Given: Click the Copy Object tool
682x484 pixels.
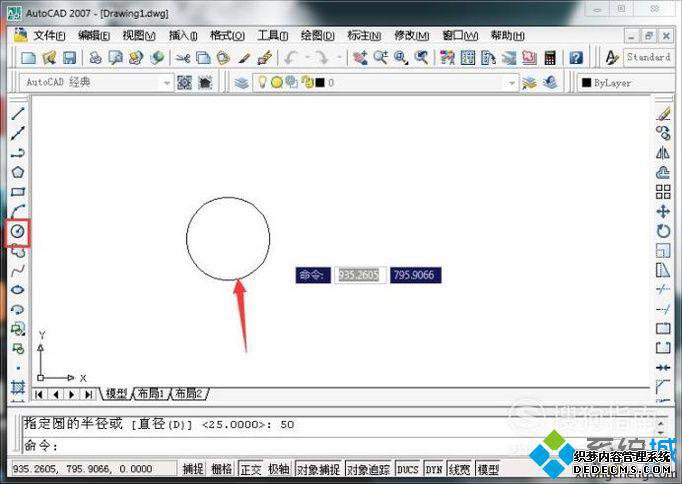Looking at the screenshot, I should coord(663,133).
